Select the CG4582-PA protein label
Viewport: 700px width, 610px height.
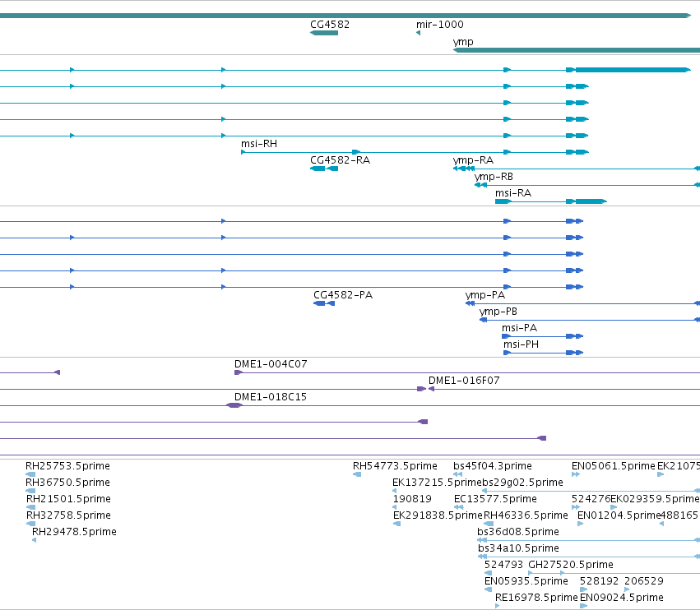(343, 295)
